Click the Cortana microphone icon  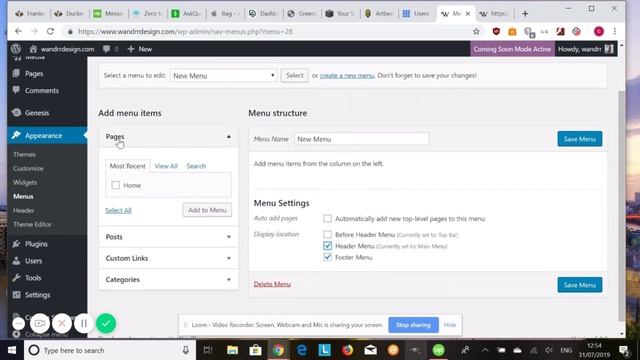click(x=186, y=350)
